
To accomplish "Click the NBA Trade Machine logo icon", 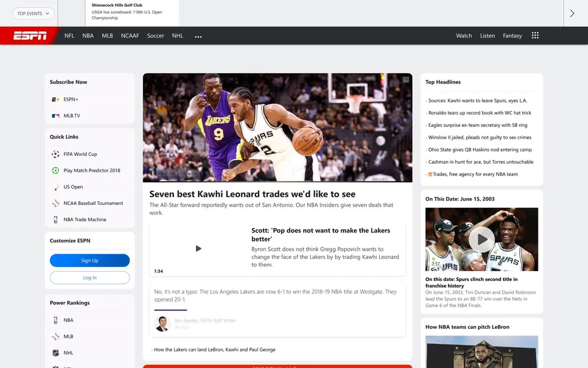I will click(x=56, y=220).
